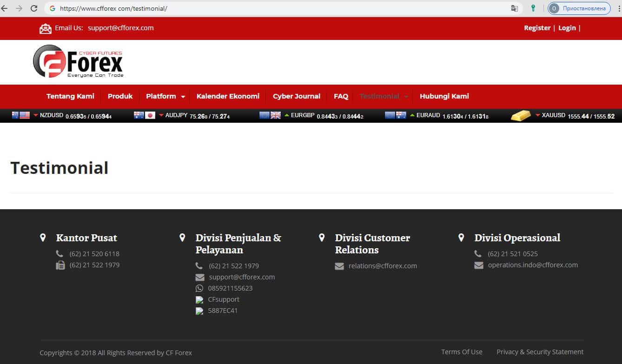
Task: Click the translate page icon in address bar
Action: [514, 8]
